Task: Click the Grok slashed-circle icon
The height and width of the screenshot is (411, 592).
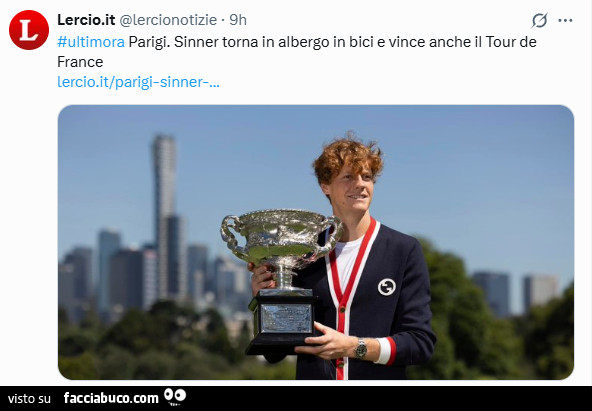Action: (540, 20)
